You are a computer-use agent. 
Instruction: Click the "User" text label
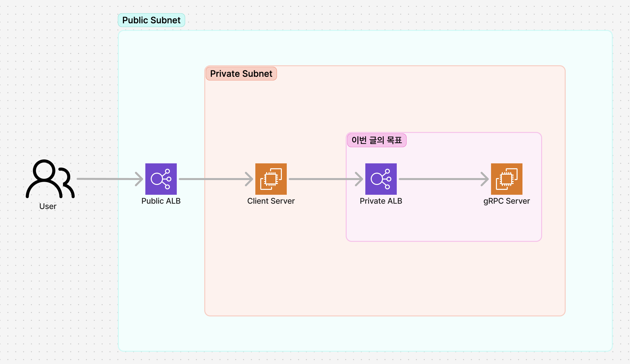(48, 206)
